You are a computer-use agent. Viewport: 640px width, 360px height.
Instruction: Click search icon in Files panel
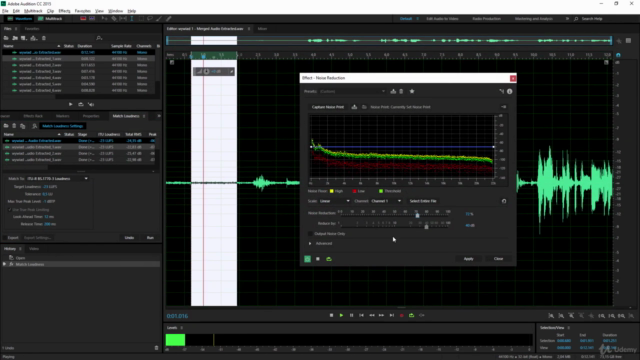(x=99, y=38)
